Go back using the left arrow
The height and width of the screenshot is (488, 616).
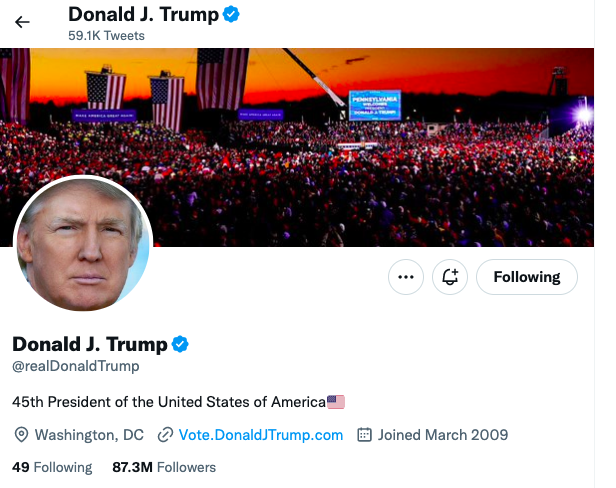[x=22, y=22]
